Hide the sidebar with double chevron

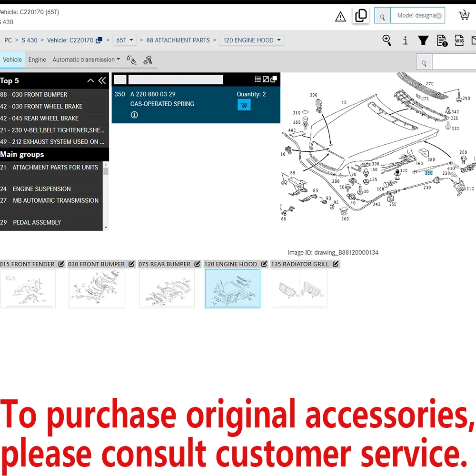tap(102, 80)
